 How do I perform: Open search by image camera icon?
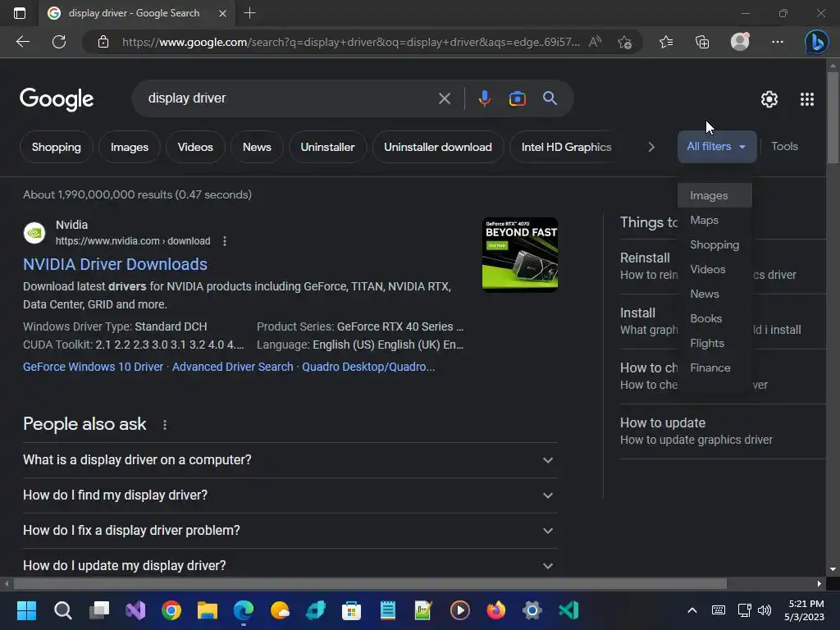[x=517, y=98]
